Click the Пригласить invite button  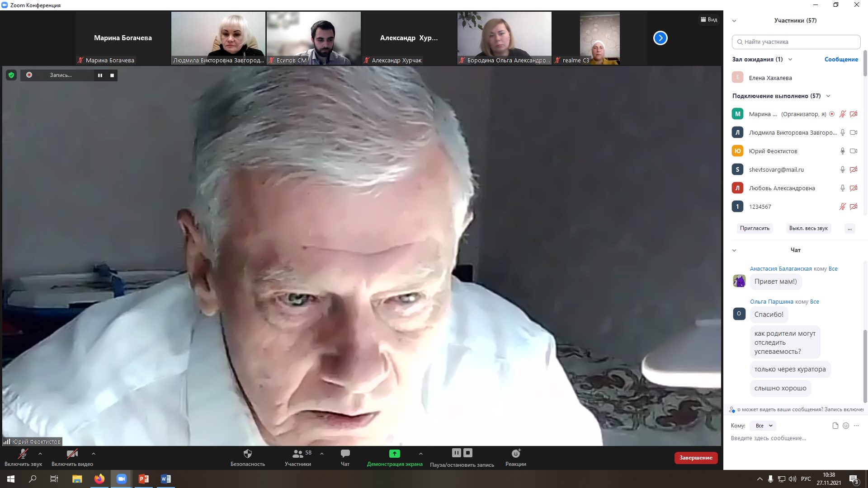(x=755, y=228)
